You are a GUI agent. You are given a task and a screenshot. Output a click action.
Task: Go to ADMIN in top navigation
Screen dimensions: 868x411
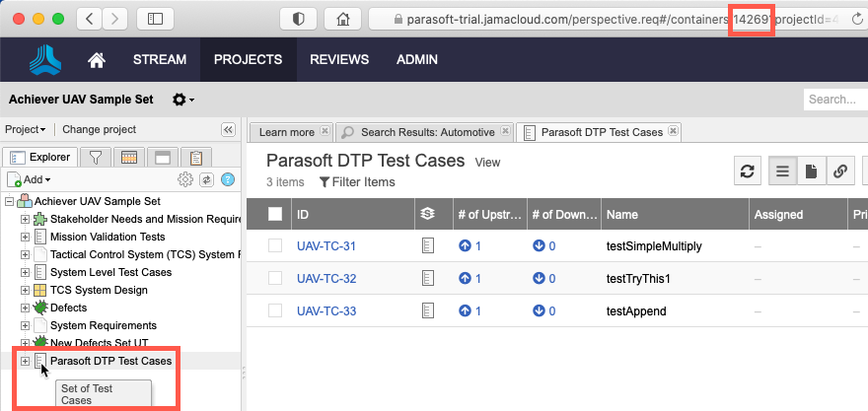(x=417, y=60)
